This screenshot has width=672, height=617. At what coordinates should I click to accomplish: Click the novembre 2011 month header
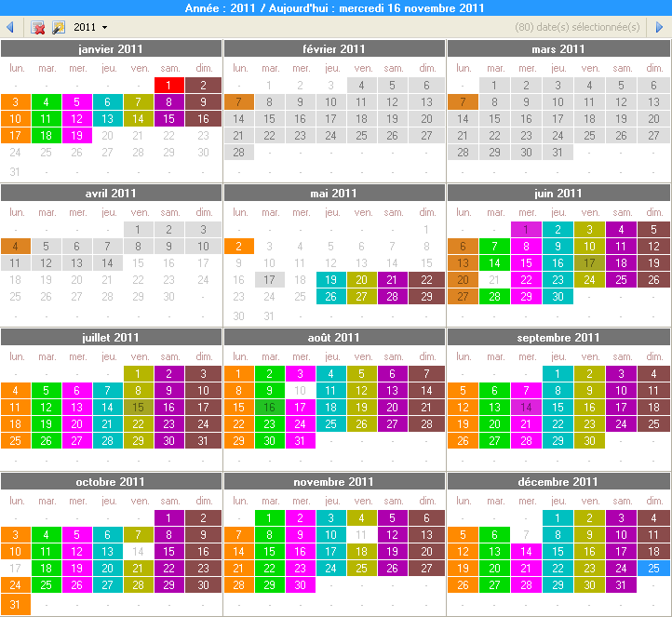[334, 482]
